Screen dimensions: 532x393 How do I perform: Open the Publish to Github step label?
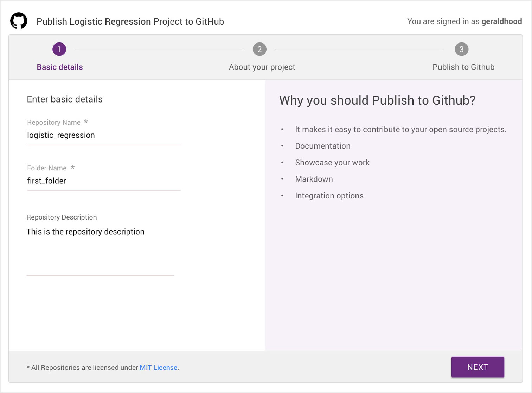[463, 67]
